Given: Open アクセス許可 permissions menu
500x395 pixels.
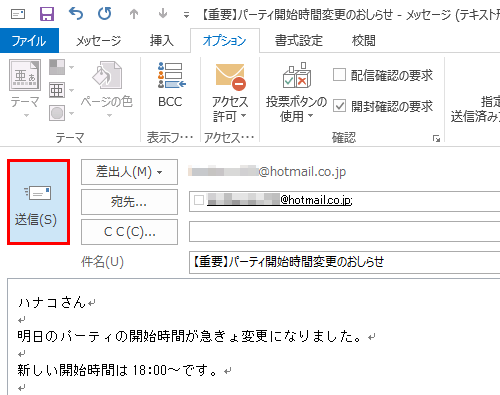Looking at the screenshot, I should click(x=230, y=92).
